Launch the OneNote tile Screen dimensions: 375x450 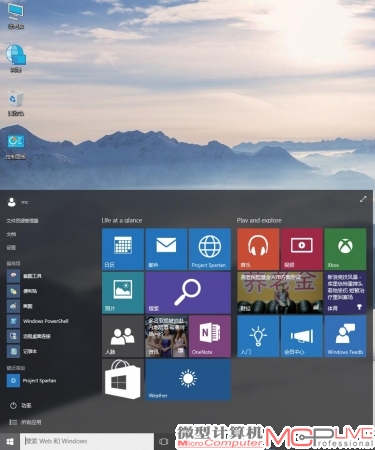(210, 336)
